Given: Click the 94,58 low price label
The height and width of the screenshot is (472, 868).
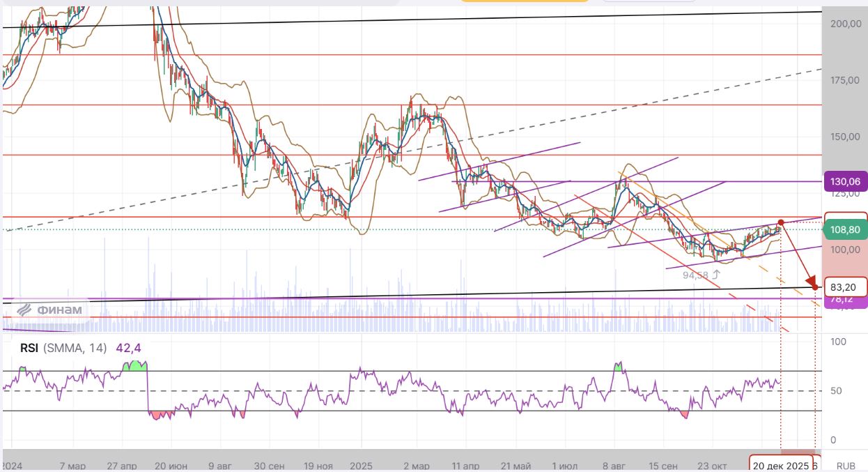Looking at the screenshot, I should (696, 275).
